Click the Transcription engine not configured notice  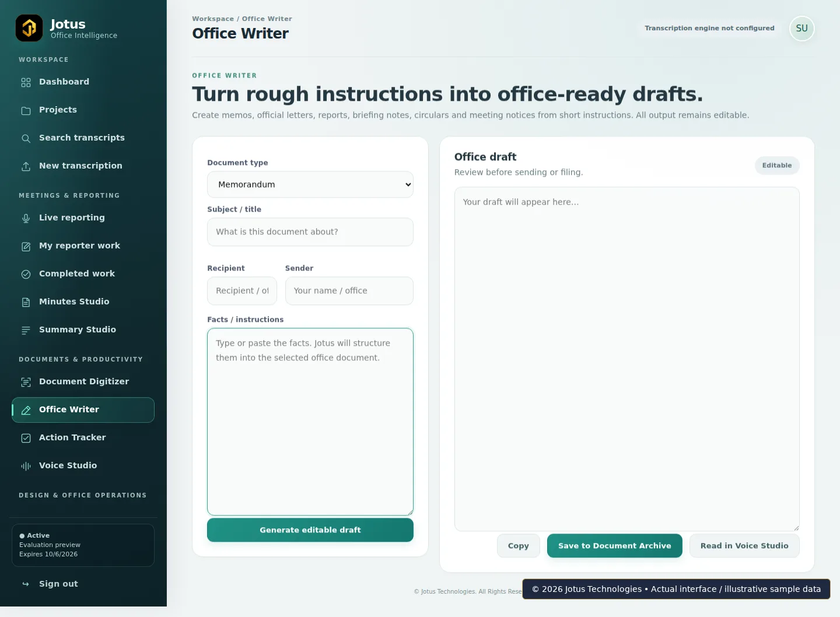pos(709,28)
